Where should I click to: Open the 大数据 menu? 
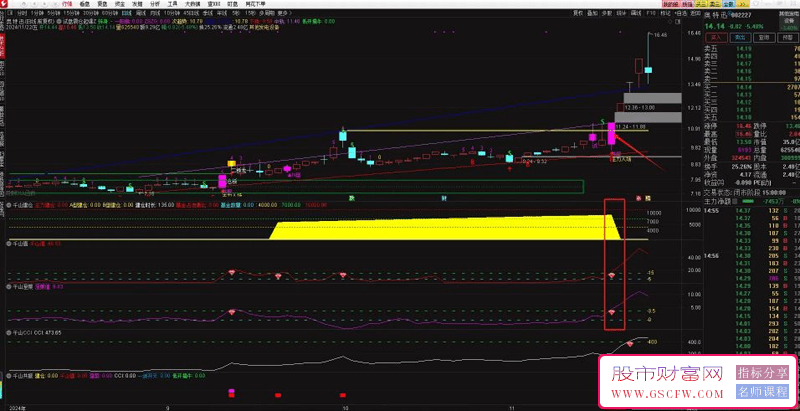pyautogui.click(x=192, y=3)
